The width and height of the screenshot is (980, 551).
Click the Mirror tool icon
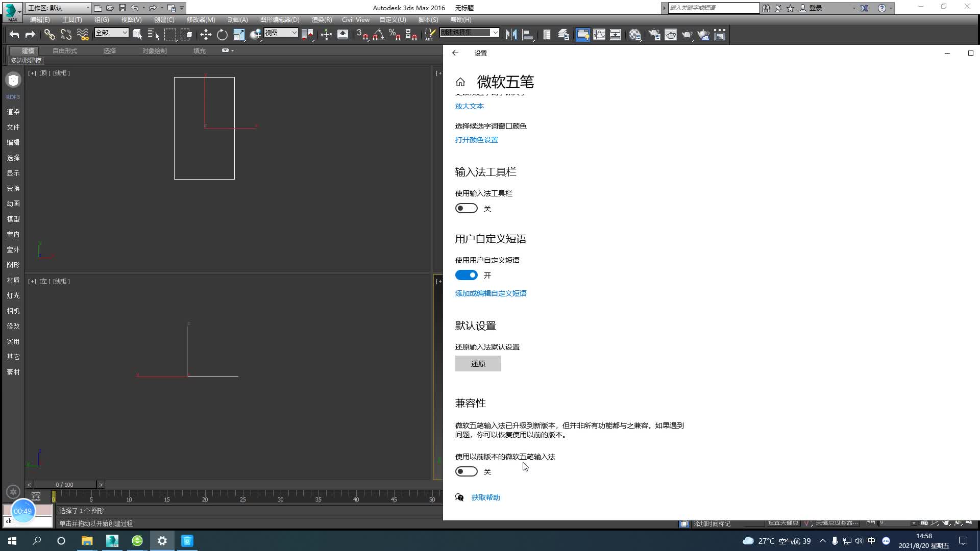click(x=511, y=35)
